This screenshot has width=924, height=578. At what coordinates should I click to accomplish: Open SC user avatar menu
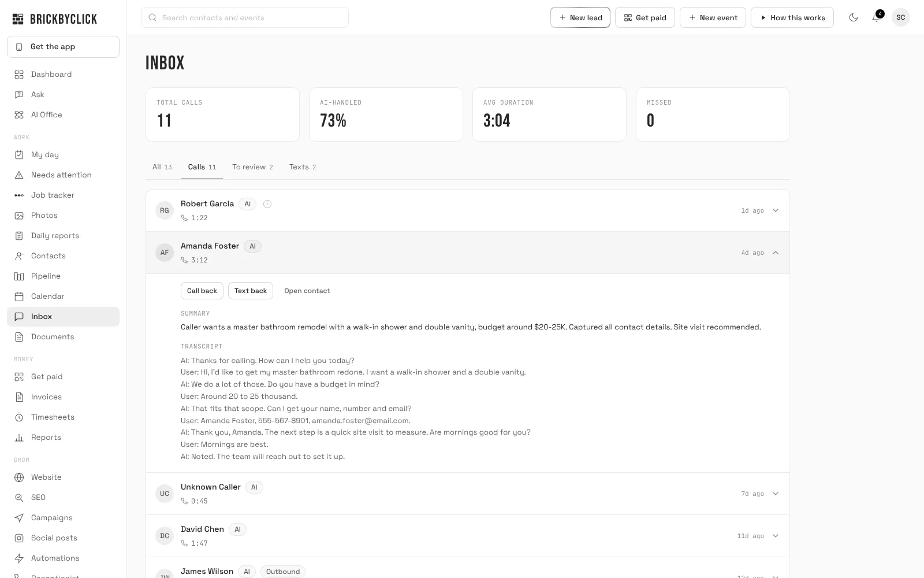pyautogui.click(x=901, y=17)
